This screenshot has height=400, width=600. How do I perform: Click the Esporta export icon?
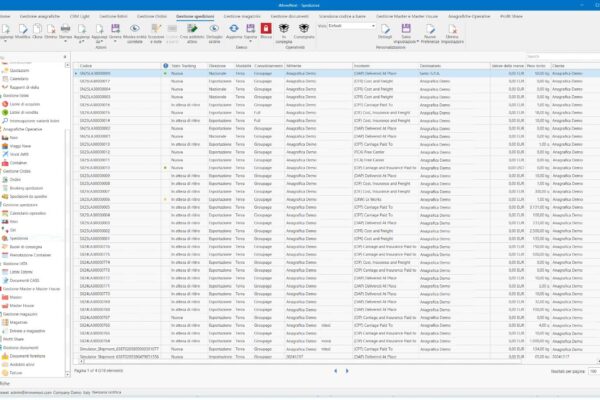pos(250,29)
